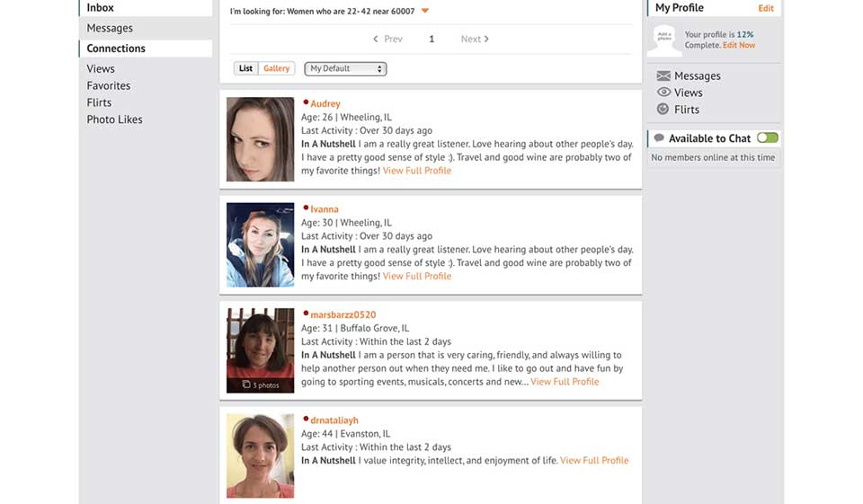The height and width of the screenshot is (504, 863).
Task: Select Photo Likes in the left sidebar
Action: [x=114, y=119]
